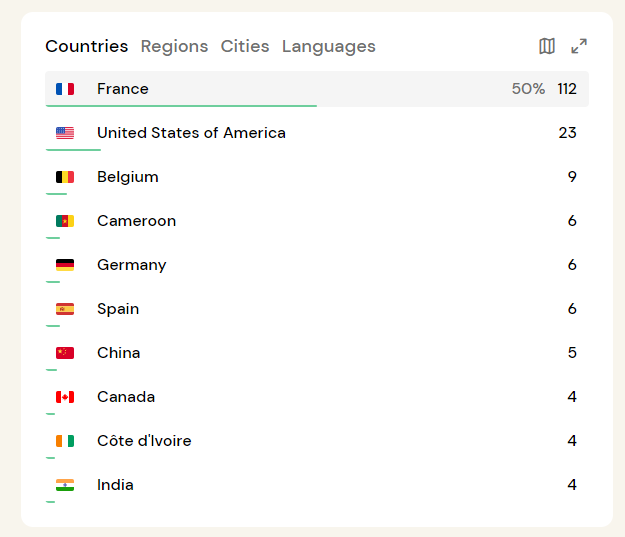625x537 pixels.
Task: Click the 112 visitors count for France
Action: [567, 89]
